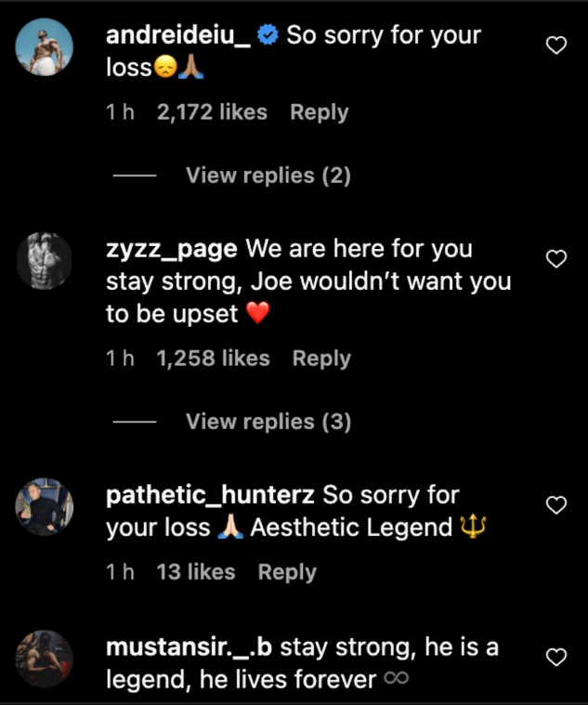Like andreideiu_'s comment with the heart

(555, 46)
